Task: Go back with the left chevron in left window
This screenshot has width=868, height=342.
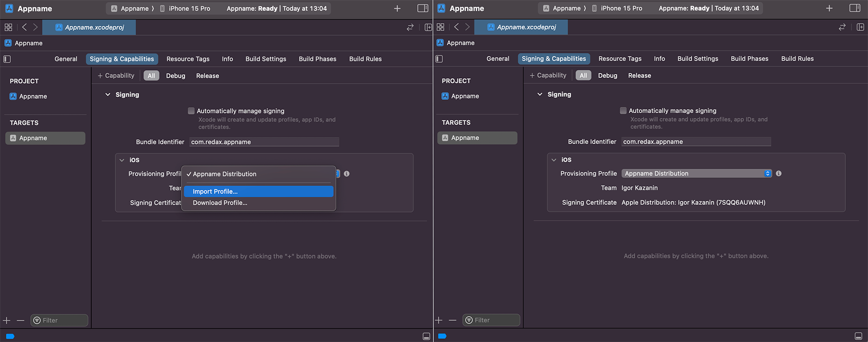Action: (x=24, y=27)
